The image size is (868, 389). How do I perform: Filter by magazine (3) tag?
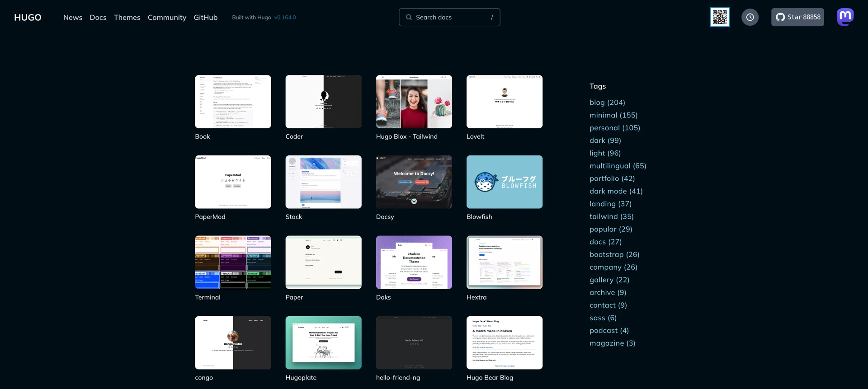pyautogui.click(x=613, y=343)
